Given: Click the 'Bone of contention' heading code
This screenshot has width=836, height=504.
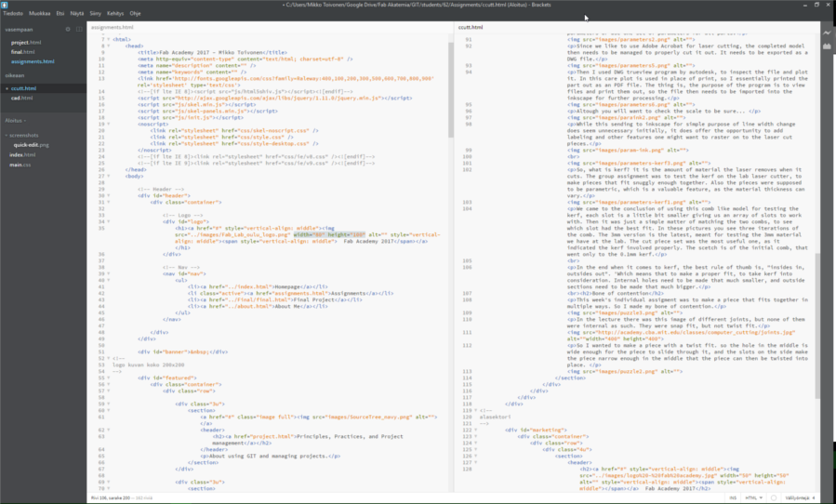Looking at the screenshot, I should pyautogui.click(x=616, y=293).
